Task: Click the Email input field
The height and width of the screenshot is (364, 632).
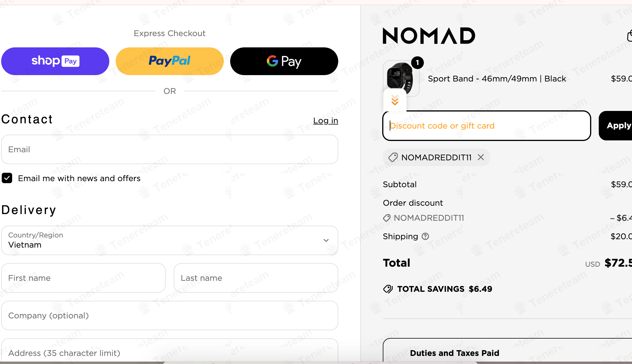Action: point(169,149)
